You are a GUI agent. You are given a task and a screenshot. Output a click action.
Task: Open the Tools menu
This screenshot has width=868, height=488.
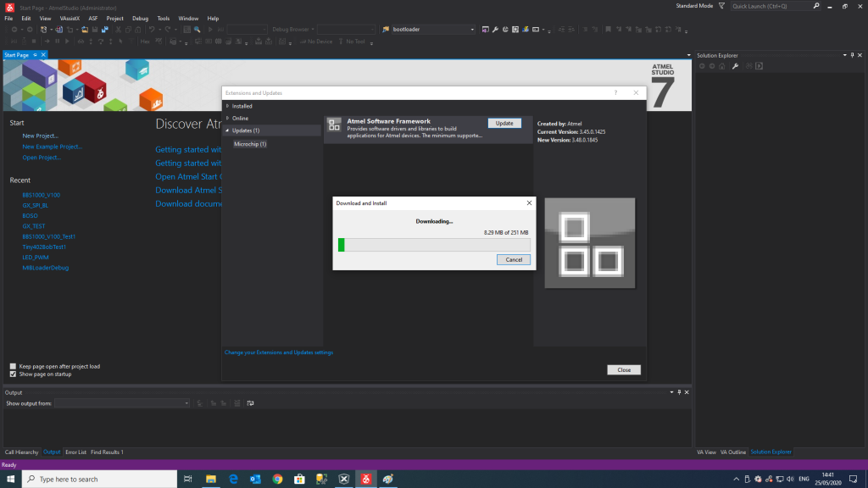tap(164, 19)
